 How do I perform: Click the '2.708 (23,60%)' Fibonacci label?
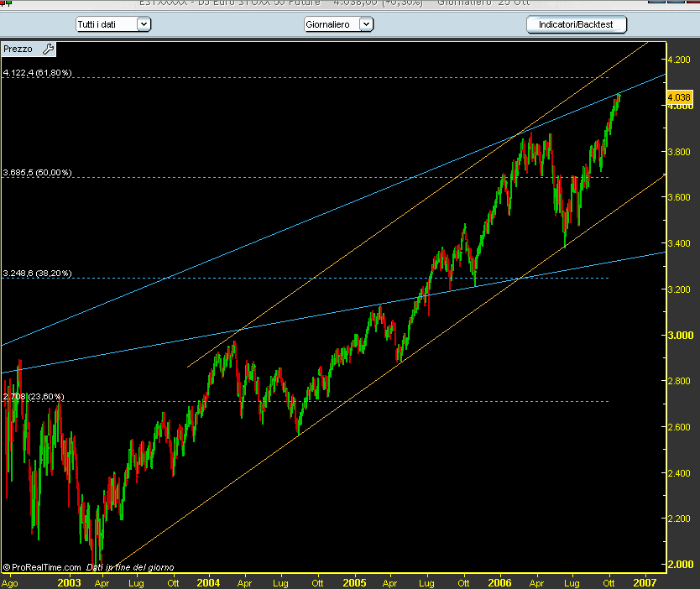point(34,396)
